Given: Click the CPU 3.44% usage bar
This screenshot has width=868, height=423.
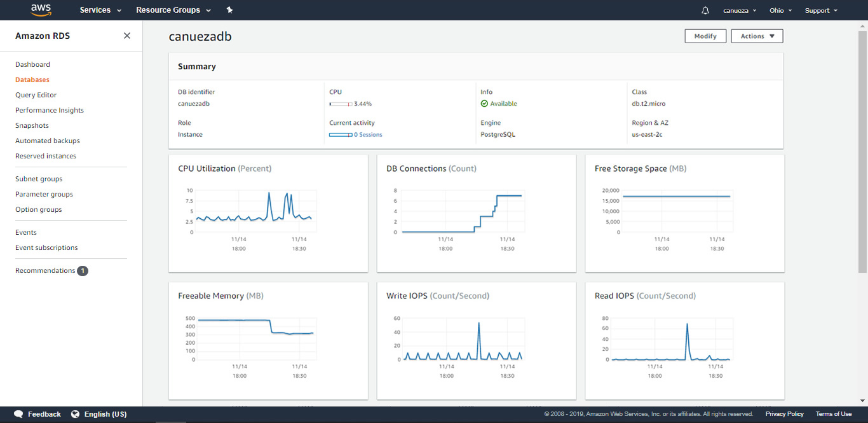Looking at the screenshot, I should (x=341, y=104).
